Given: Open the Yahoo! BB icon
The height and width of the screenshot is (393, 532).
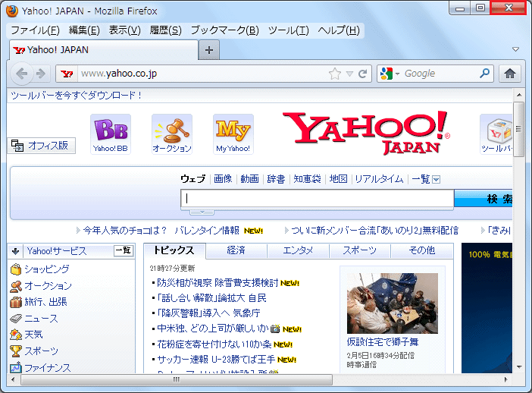Looking at the screenshot, I should click(111, 134).
